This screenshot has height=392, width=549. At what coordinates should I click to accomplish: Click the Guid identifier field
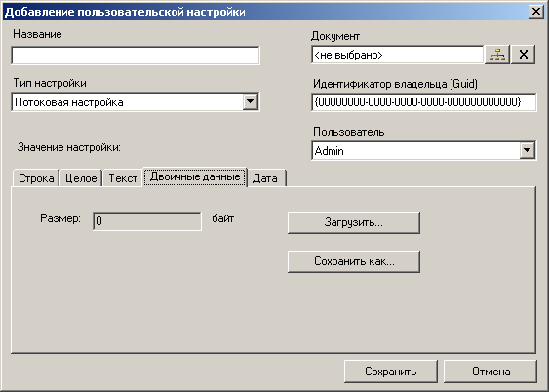(x=423, y=102)
